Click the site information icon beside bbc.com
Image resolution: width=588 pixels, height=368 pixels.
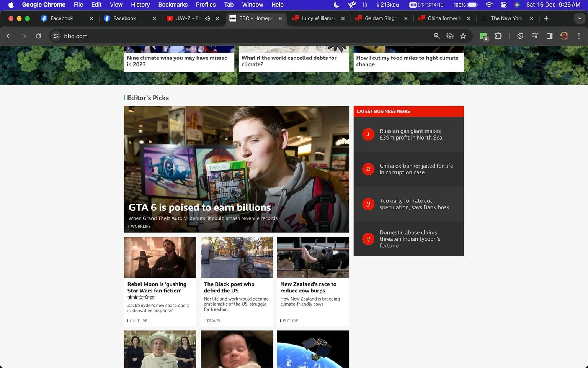tap(56, 36)
